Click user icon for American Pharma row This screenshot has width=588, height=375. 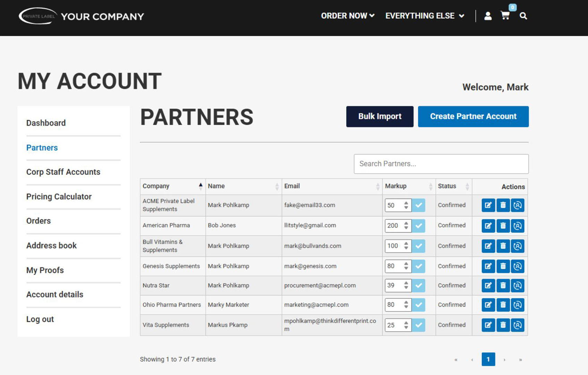click(x=518, y=226)
